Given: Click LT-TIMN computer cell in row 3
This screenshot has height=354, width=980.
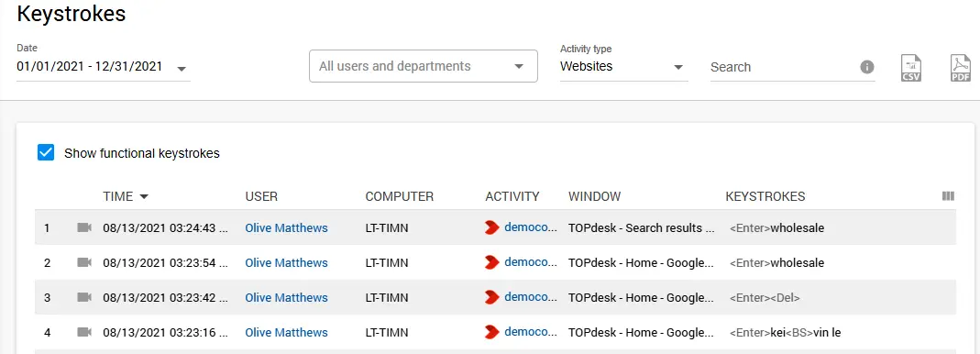Looking at the screenshot, I should [x=387, y=298].
